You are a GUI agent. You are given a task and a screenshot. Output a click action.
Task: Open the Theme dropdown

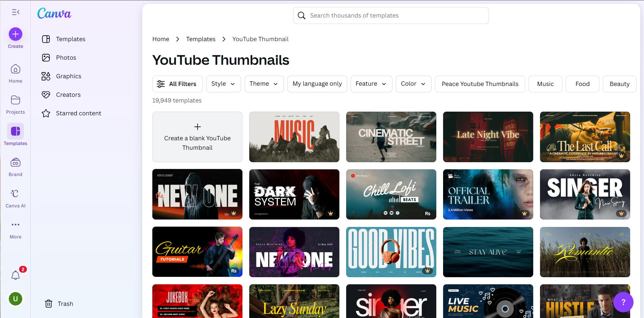tap(264, 84)
